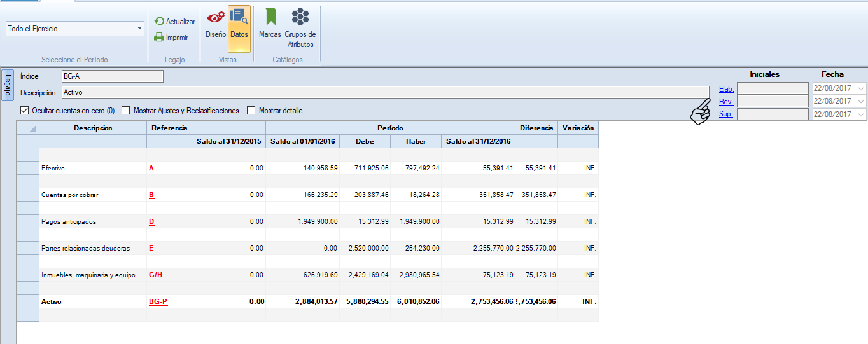The image size is (868, 344).
Task: Click the grid select-all corner triangle
Action: (x=32, y=128)
